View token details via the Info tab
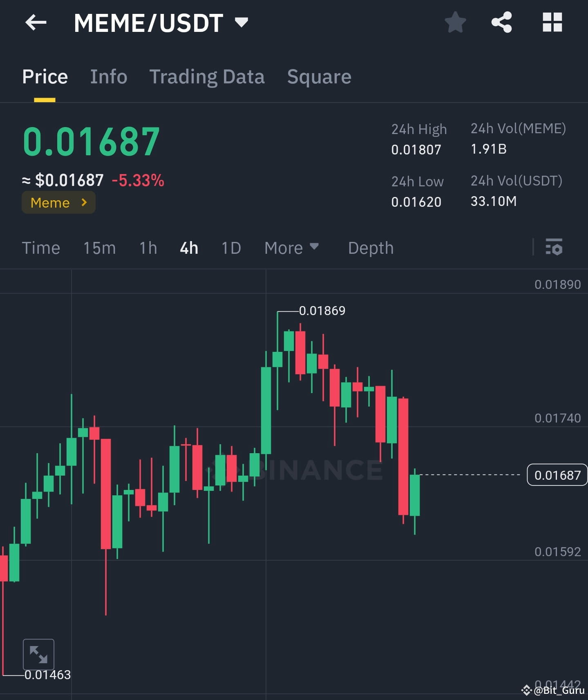588x700 pixels. click(108, 76)
